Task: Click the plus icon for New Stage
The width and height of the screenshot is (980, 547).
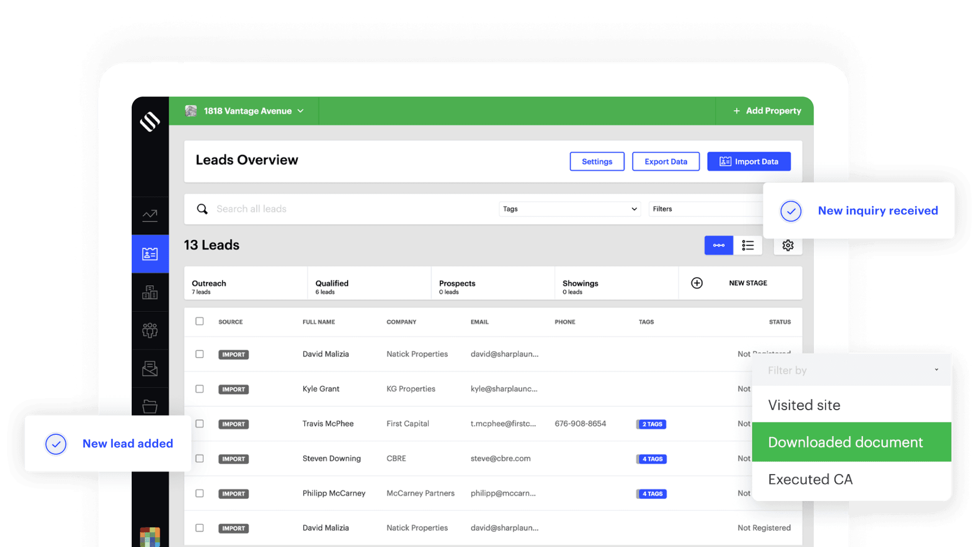Action: click(697, 283)
